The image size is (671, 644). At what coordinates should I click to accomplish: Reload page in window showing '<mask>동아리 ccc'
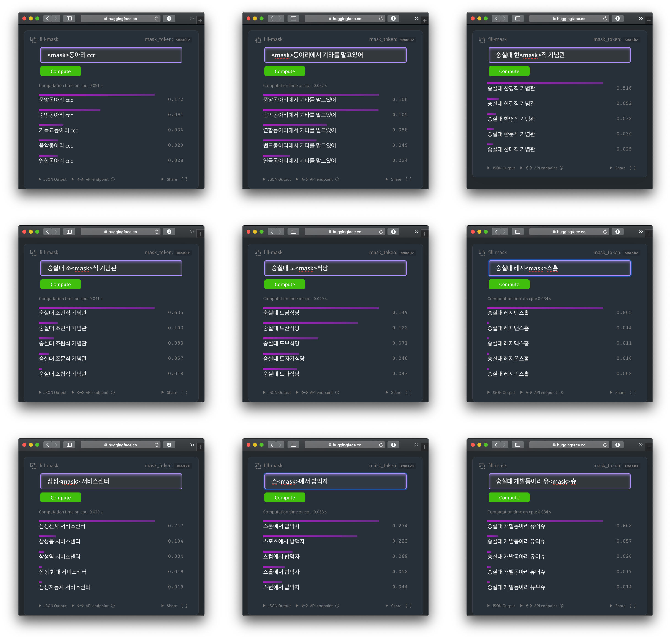click(x=156, y=19)
